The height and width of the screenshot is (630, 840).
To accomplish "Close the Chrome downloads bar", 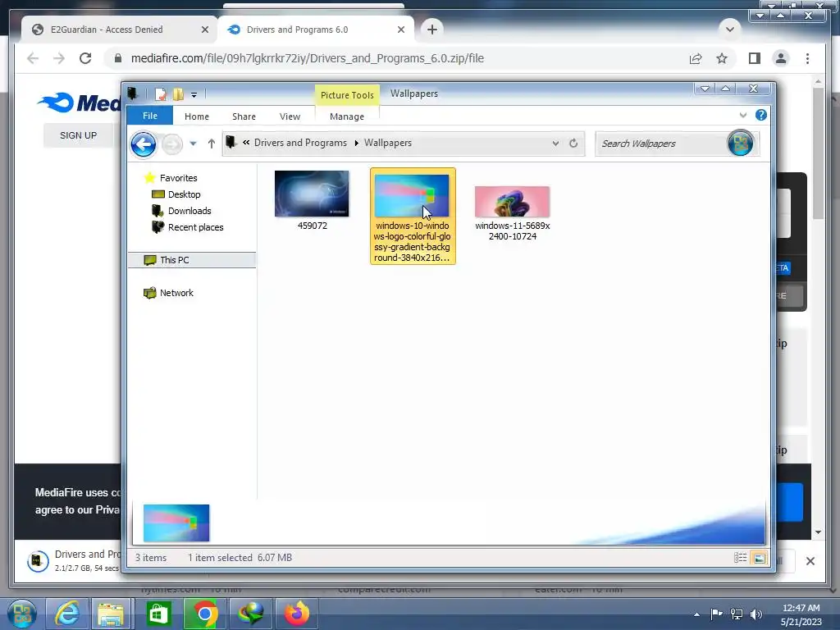I will [x=810, y=561].
